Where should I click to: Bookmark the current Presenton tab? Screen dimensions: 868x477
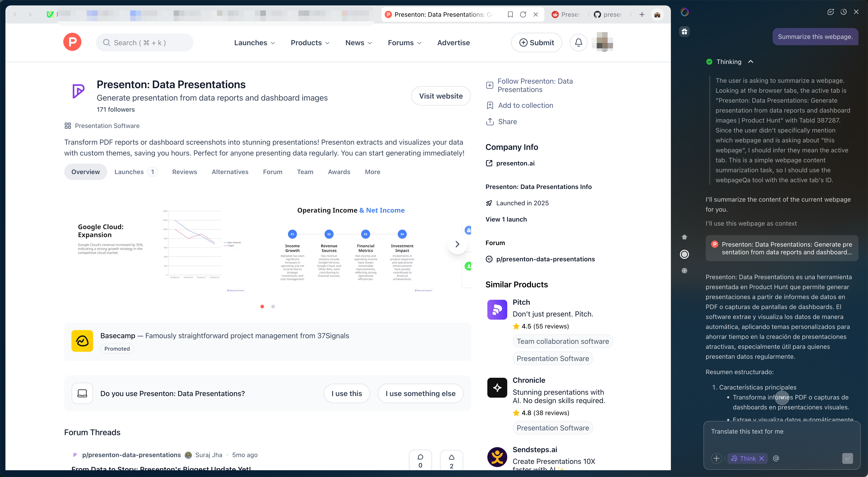click(x=510, y=14)
